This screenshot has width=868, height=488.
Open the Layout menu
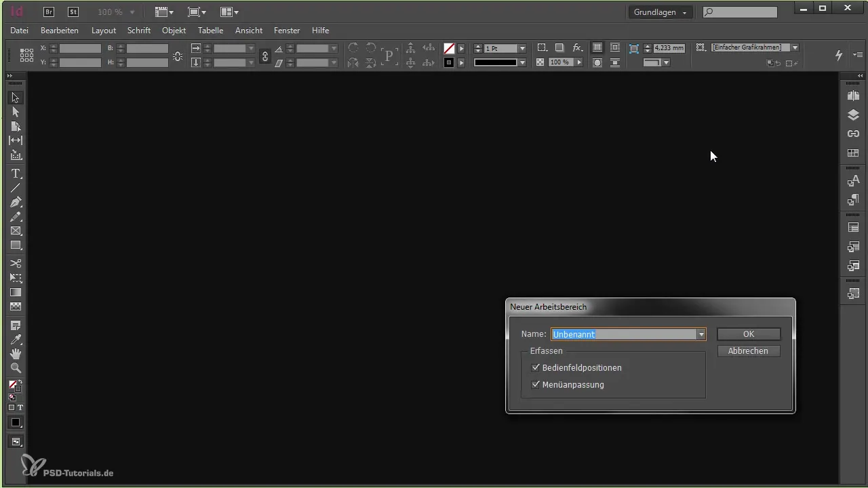coord(104,30)
